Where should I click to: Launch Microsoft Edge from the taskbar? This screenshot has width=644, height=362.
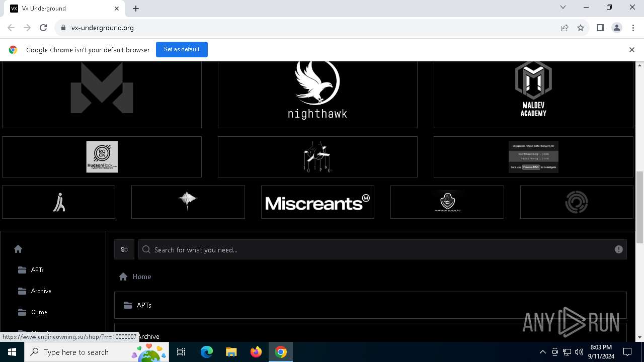207,352
